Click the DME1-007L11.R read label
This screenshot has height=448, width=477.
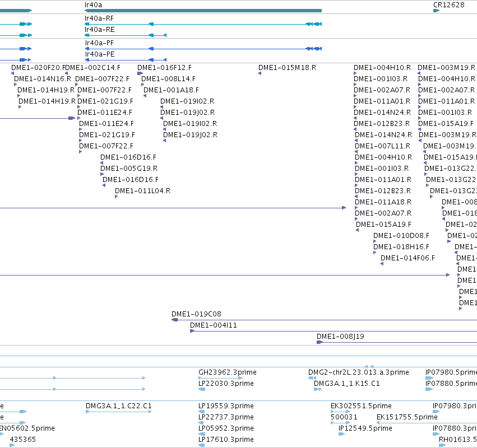pyautogui.click(x=383, y=146)
